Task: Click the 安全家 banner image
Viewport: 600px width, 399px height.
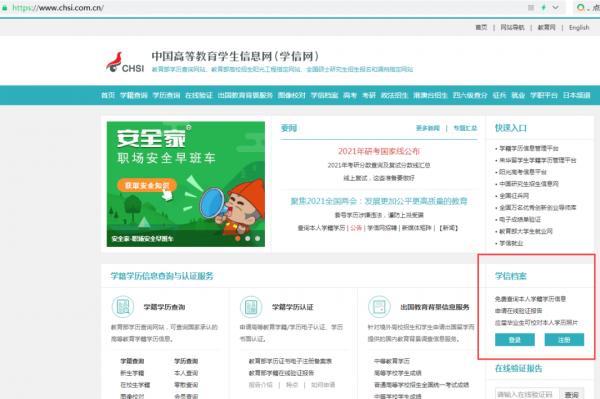Action: pyautogui.click(x=186, y=184)
